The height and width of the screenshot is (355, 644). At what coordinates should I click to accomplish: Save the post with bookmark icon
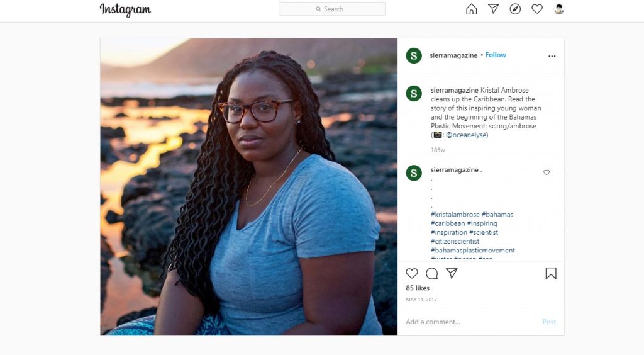[x=551, y=273]
